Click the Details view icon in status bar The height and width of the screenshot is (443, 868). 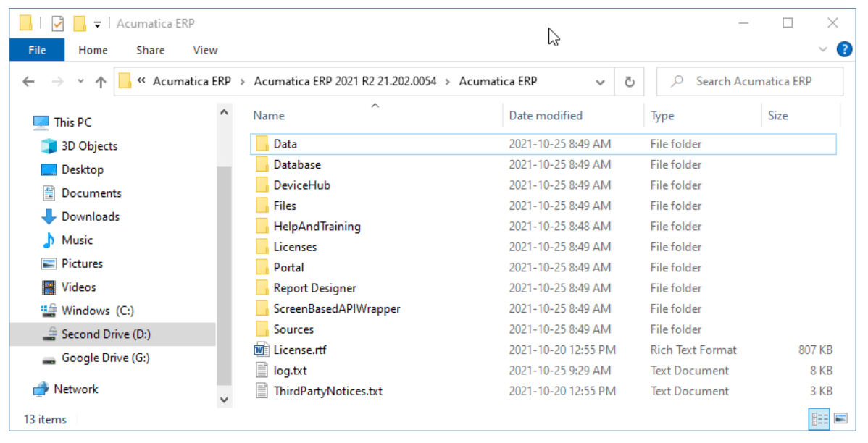click(819, 419)
